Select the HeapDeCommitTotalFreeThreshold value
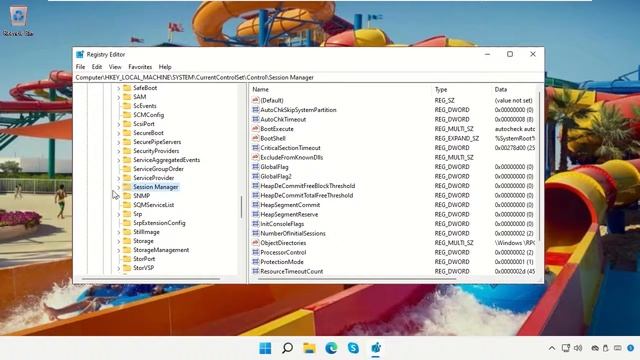The image size is (640, 360). click(x=307, y=195)
